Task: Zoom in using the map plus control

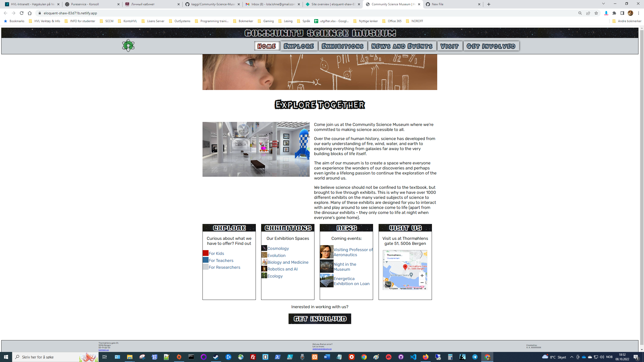Action: click(x=422, y=276)
